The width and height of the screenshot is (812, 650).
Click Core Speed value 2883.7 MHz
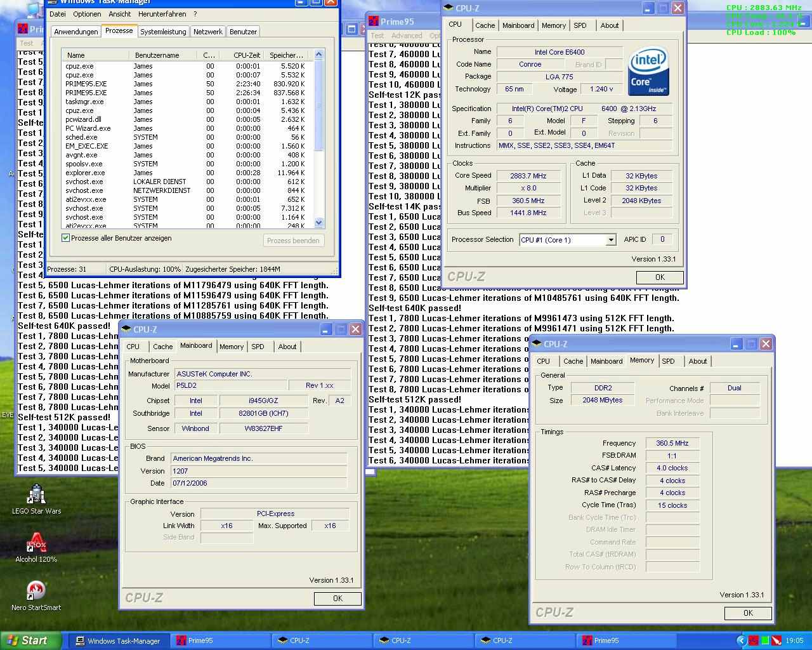coord(528,176)
